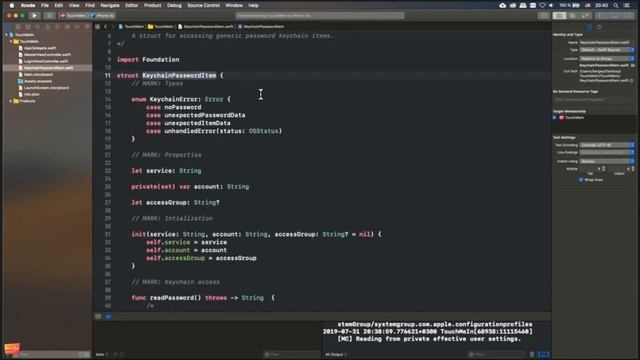Select the TouchMeIn scheme in toolbar
Screen dimensions: 640x360
coord(73,16)
